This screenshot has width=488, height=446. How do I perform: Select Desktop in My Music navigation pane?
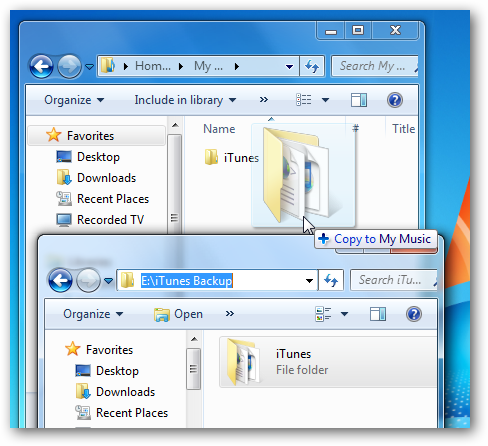[98, 157]
